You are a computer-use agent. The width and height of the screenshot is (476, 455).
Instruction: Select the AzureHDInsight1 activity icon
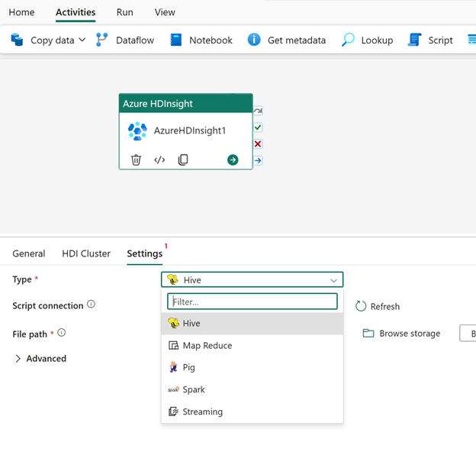(137, 131)
